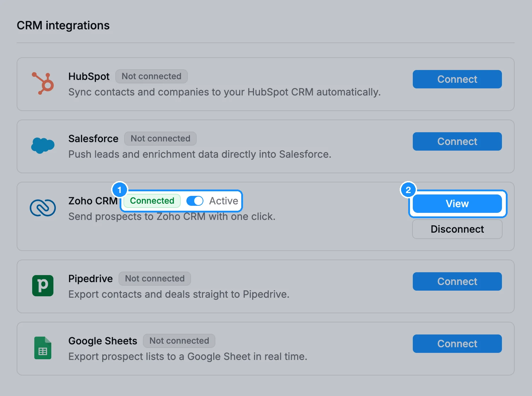This screenshot has height=396, width=532.
Task: Click the CRM integrations heading
Action: pyautogui.click(x=63, y=25)
